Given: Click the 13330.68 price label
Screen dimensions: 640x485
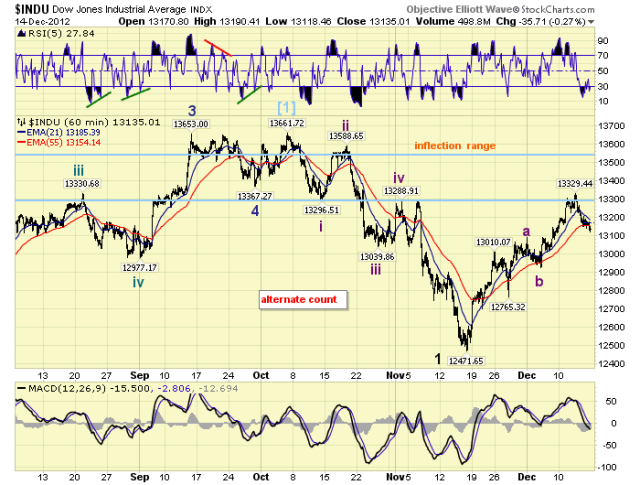Looking at the screenshot, I should point(82,184).
